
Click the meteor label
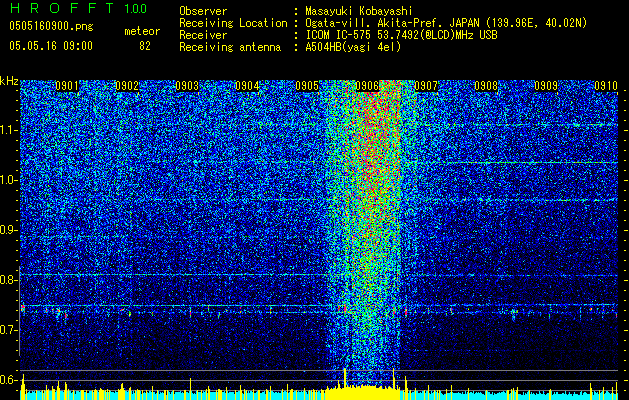[x=142, y=31]
